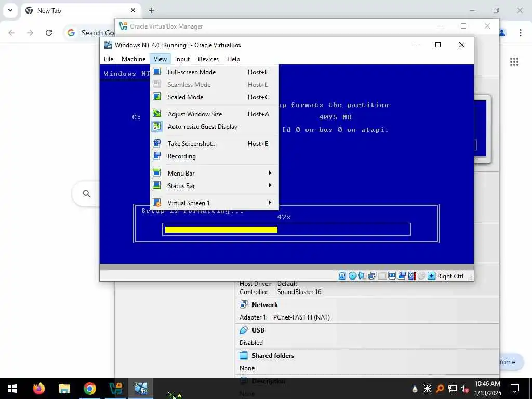
Task: Open File Explorer from the taskbar
Action: click(64, 389)
